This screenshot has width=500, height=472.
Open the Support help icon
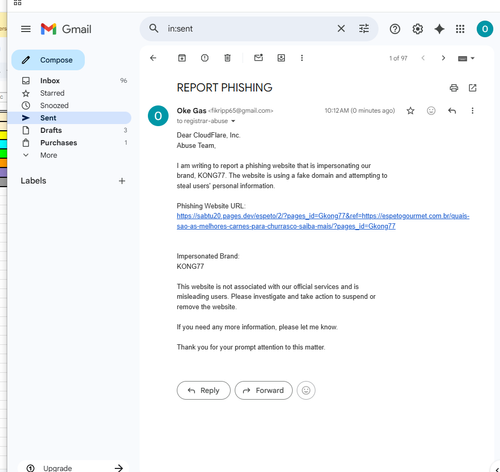(395, 29)
